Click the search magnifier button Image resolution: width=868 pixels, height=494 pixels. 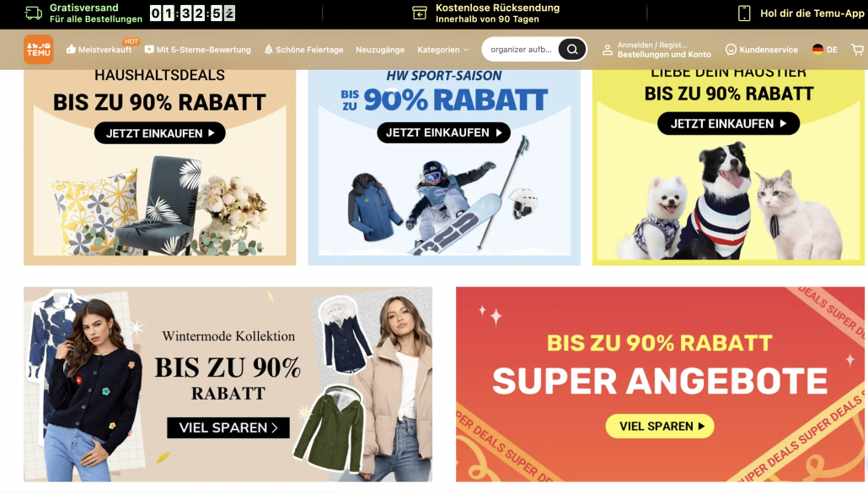(572, 49)
